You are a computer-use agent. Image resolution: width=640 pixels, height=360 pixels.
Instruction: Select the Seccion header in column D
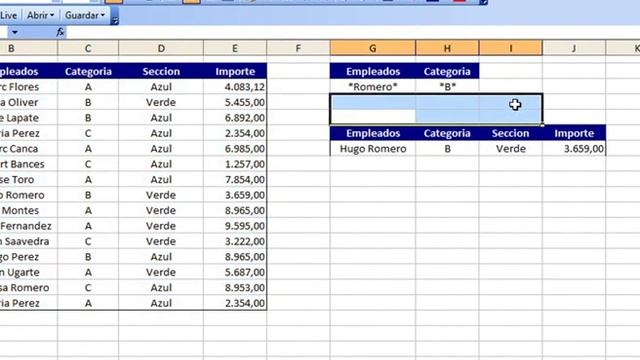(161, 71)
